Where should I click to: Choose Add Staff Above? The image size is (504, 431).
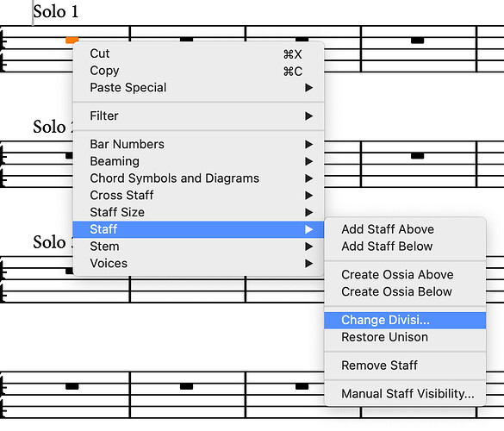[405, 229]
